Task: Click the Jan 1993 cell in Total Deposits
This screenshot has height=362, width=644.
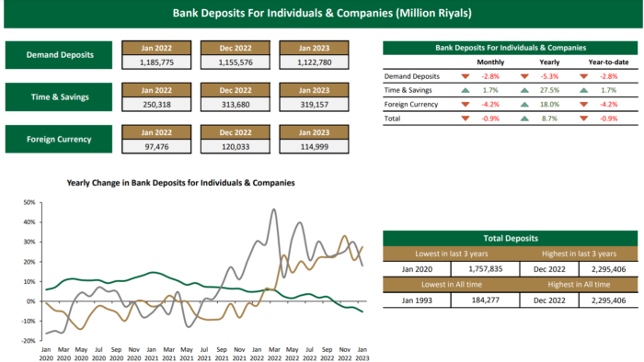Action: click(x=417, y=300)
